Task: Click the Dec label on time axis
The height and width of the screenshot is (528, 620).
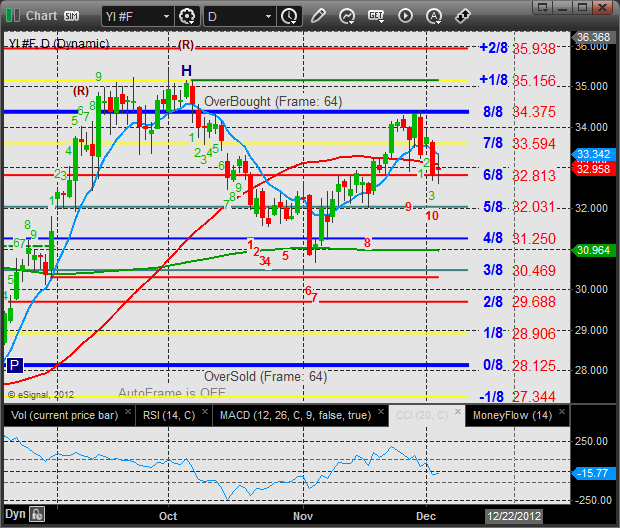Action: (x=426, y=516)
